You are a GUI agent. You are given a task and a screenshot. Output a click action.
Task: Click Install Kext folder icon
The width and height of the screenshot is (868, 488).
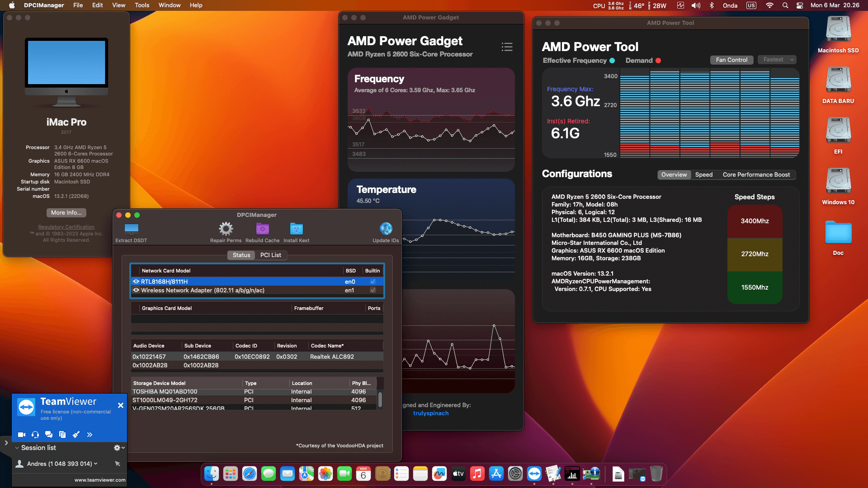pos(297,229)
